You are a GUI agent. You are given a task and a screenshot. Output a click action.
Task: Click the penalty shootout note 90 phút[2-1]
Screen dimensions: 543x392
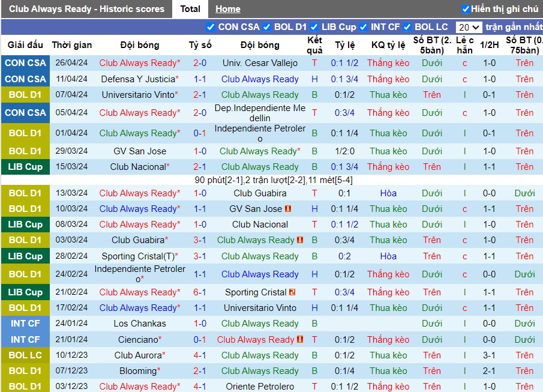[x=274, y=180]
